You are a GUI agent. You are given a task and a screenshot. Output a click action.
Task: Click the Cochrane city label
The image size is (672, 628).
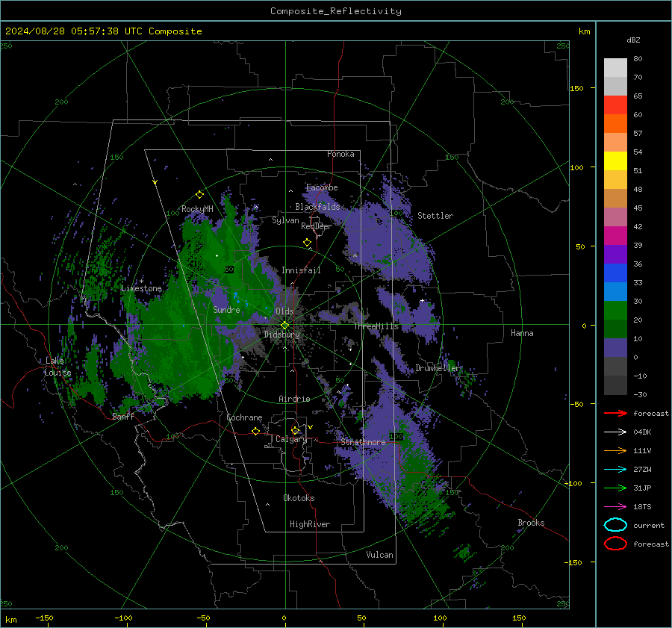244,417
